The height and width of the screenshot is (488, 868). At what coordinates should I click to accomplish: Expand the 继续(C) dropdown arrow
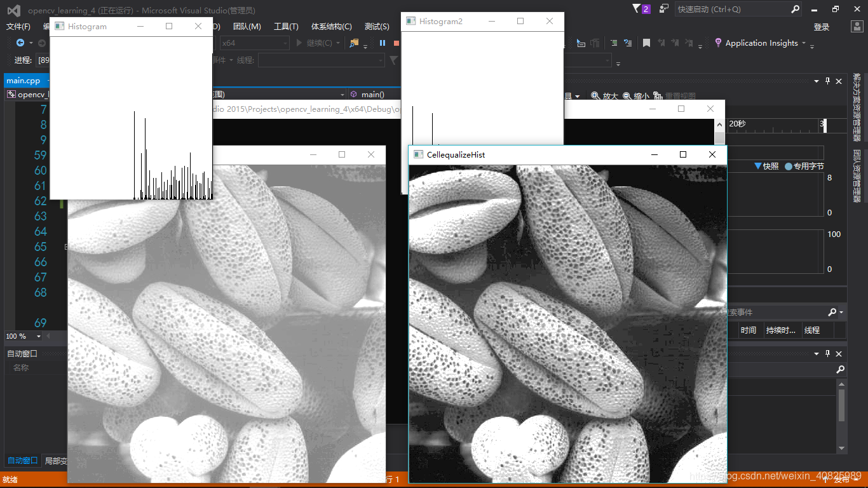pos(339,43)
